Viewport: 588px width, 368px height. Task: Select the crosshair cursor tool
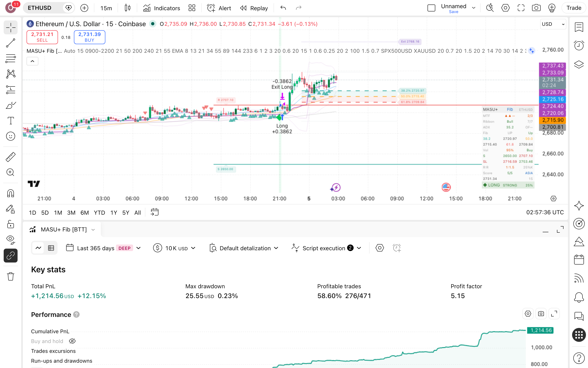click(x=11, y=28)
